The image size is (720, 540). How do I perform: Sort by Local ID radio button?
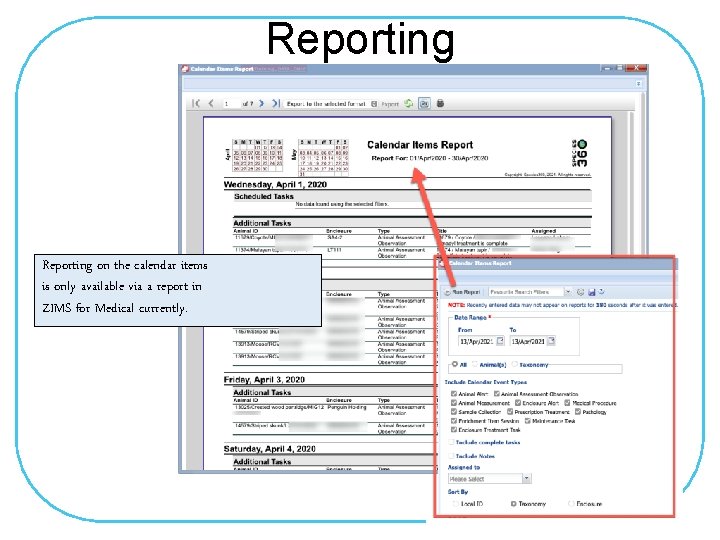(456, 504)
